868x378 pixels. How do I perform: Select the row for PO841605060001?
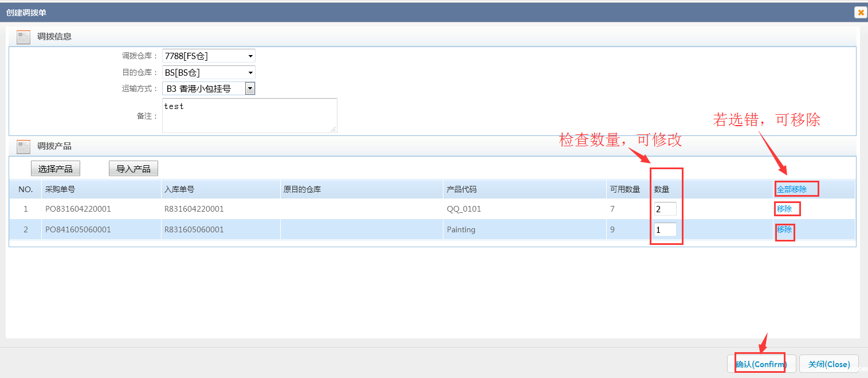(344, 229)
